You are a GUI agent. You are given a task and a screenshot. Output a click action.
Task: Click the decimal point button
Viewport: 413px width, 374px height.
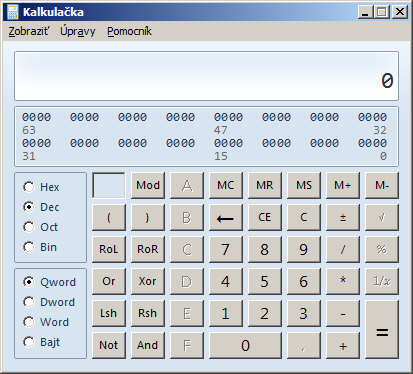click(x=304, y=345)
